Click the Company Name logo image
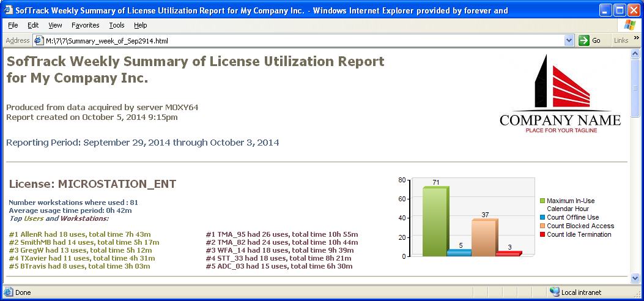Viewport: 644px width, 301px height. [x=560, y=93]
